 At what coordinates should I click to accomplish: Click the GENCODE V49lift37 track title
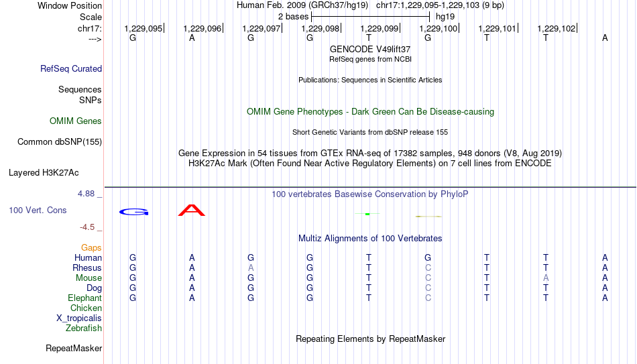click(370, 49)
